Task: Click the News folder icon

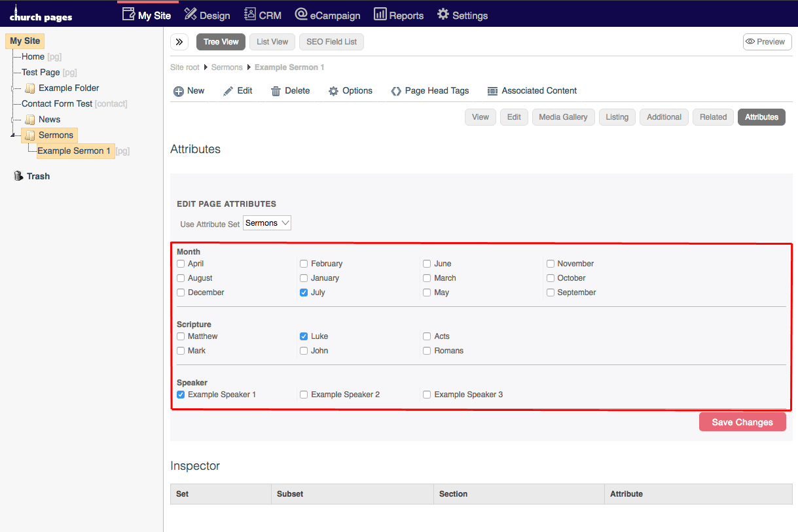Action: (30, 120)
